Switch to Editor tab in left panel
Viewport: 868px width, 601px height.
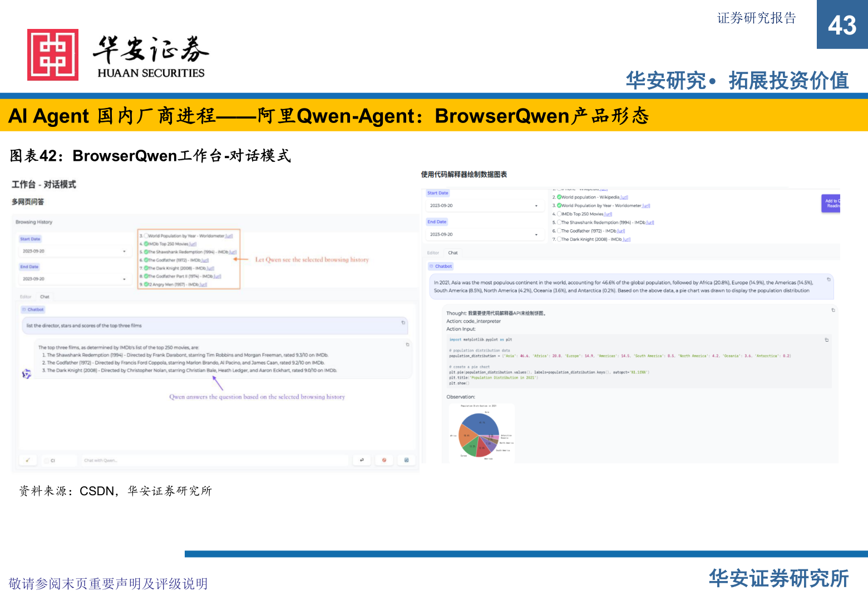(x=26, y=297)
